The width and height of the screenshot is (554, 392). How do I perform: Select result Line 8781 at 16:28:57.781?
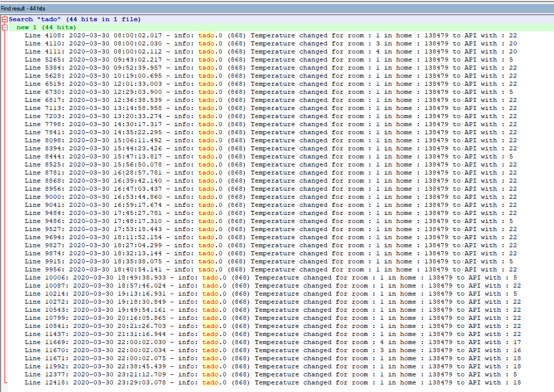(270, 173)
